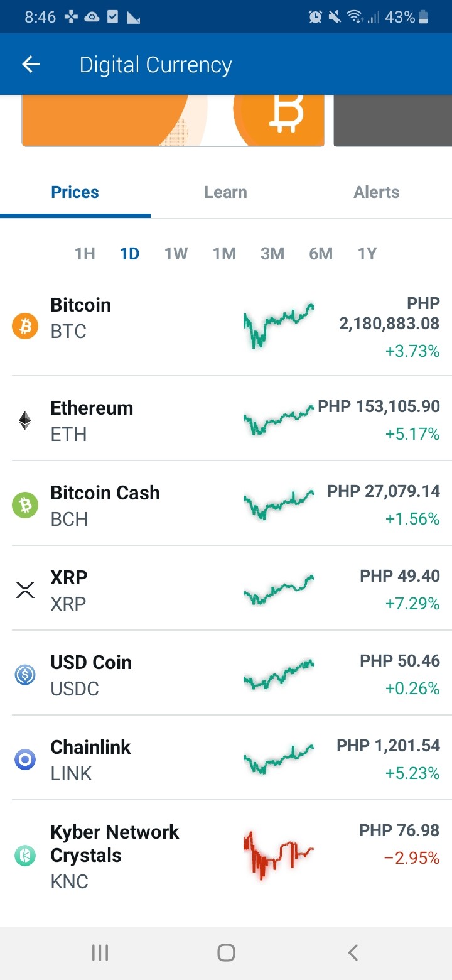The height and width of the screenshot is (980, 452).
Task: Open the Prices tab
Action: pyautogui.click(x=75, y=192)
